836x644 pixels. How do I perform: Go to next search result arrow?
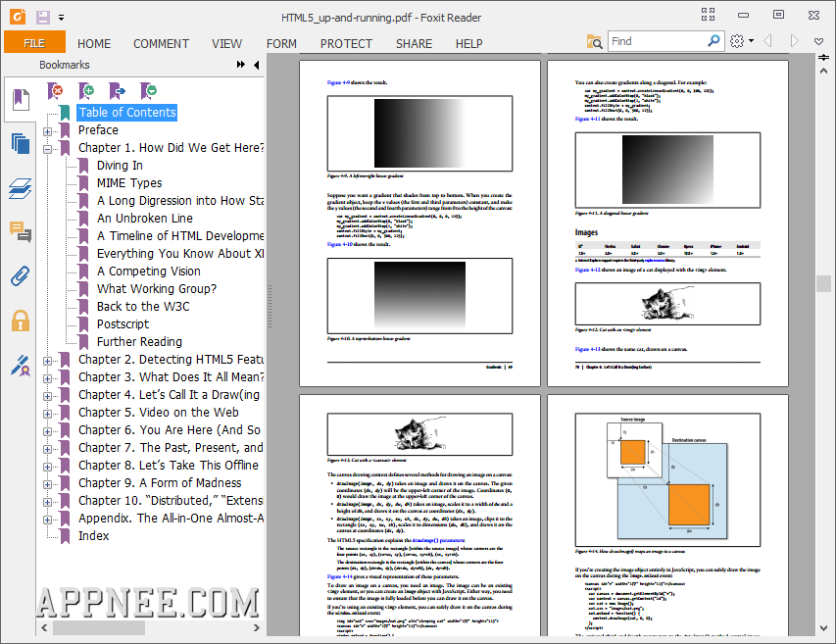tap(794, 40)
